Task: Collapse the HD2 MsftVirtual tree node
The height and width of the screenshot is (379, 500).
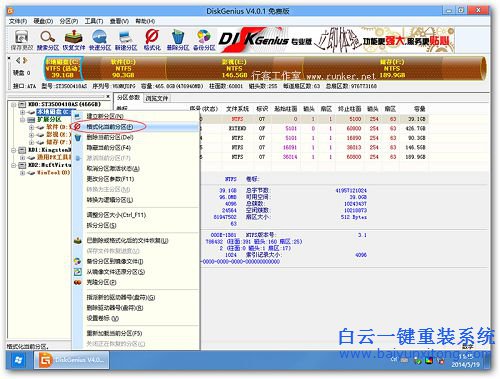Action: click(x=14, y=165)
